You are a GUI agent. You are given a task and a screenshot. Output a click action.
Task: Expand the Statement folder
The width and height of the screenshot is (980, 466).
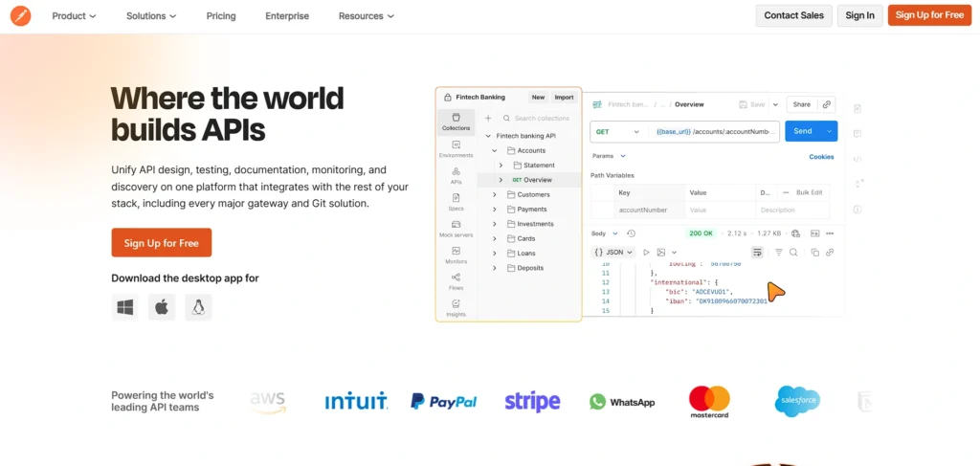tap(501, 165)
